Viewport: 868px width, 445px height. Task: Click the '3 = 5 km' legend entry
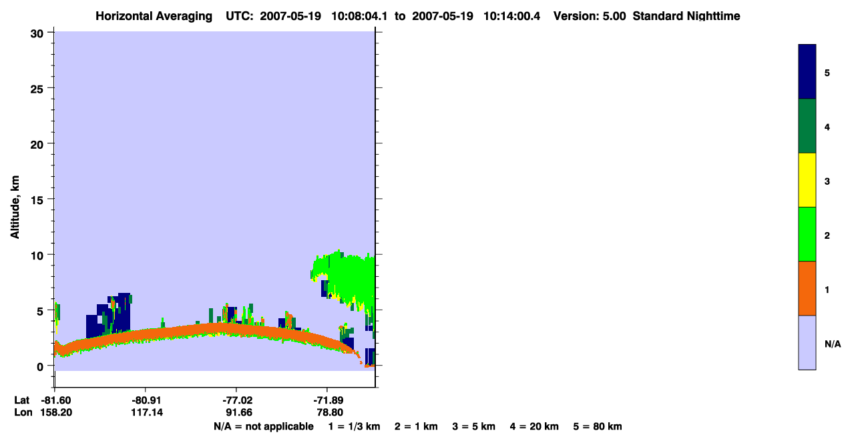click(x=473, y=426)
